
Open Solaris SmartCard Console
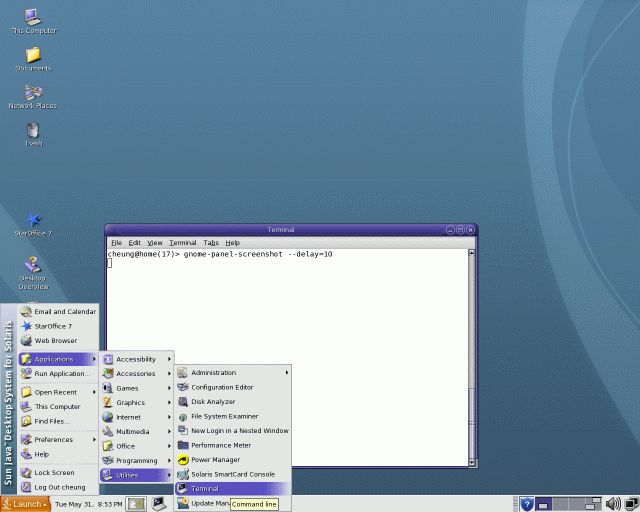233,474
